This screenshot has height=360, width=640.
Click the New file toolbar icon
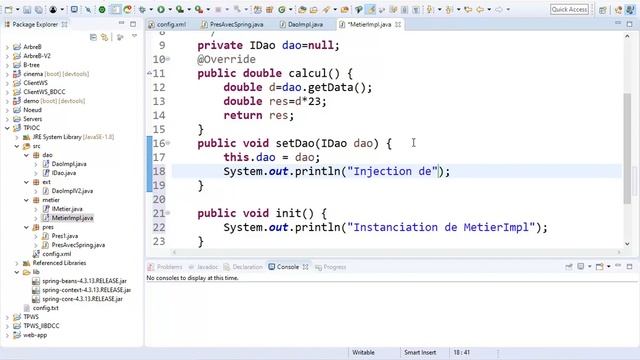tap(8, 9)
